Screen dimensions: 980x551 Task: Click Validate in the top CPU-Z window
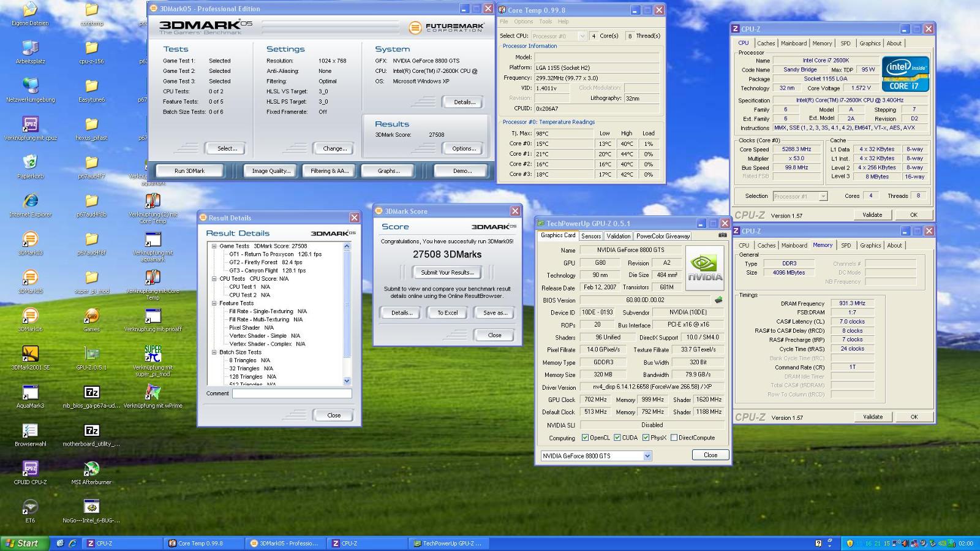pyautogui.click(x=872, y=215)
